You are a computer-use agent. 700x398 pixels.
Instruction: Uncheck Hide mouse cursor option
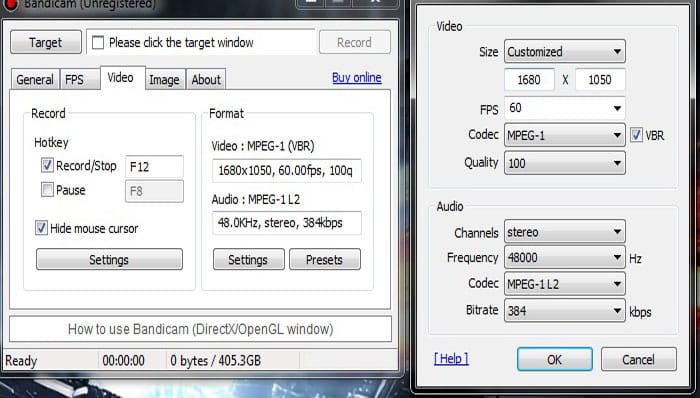click(41, 228)
